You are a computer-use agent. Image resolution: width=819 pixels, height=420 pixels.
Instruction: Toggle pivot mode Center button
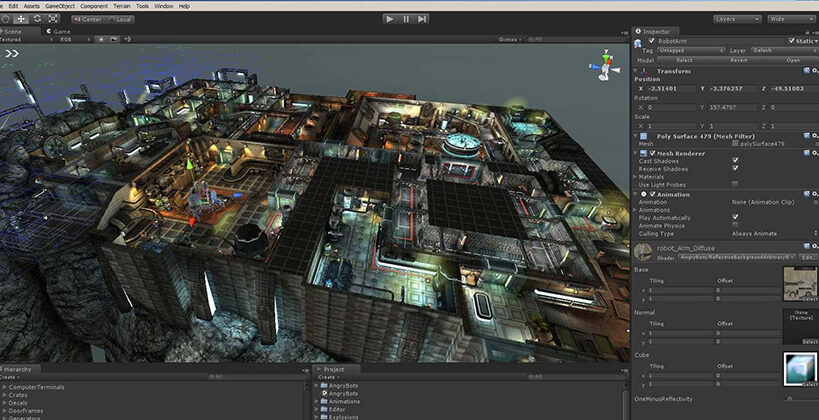(x=88, y=19)
